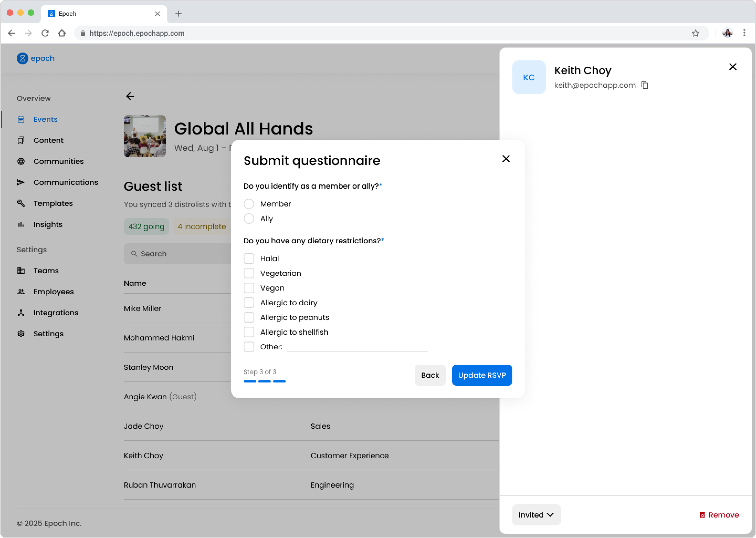Open browser three-dot menu
This screenshot has height=538, width=756.
click(744, 33)
